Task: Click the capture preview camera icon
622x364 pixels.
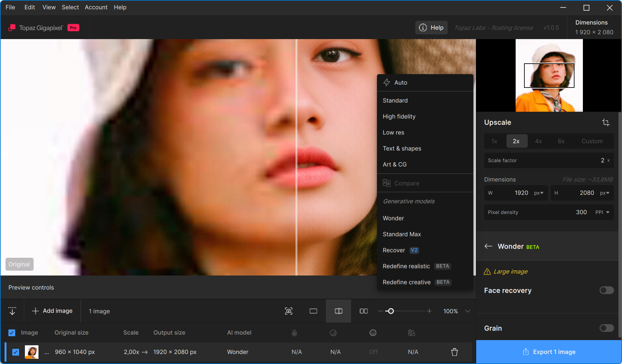Action: pos(288,311)
